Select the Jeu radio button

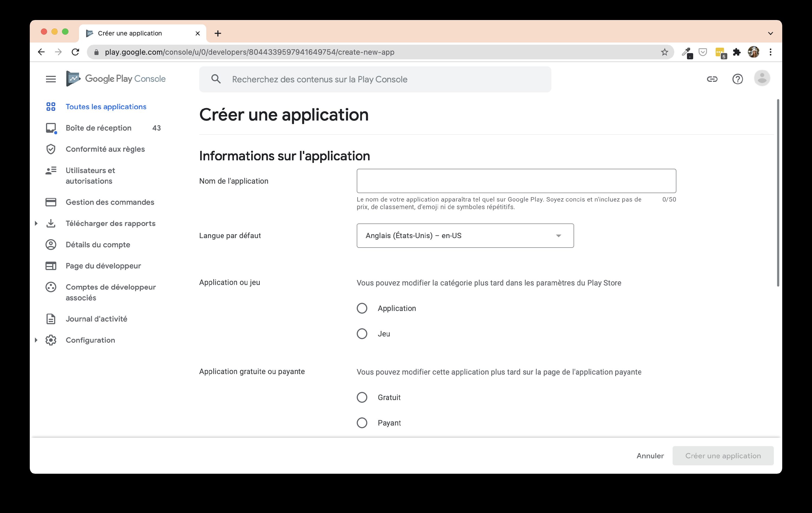pos(362,334)
